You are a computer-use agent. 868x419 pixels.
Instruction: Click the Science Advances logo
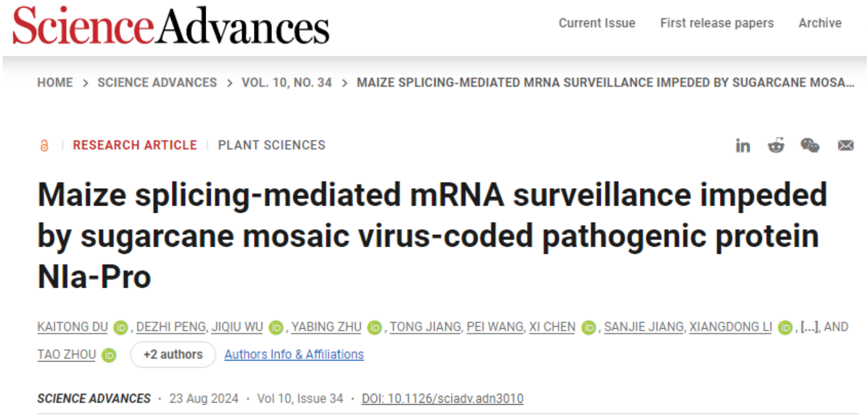coord(171,26)
